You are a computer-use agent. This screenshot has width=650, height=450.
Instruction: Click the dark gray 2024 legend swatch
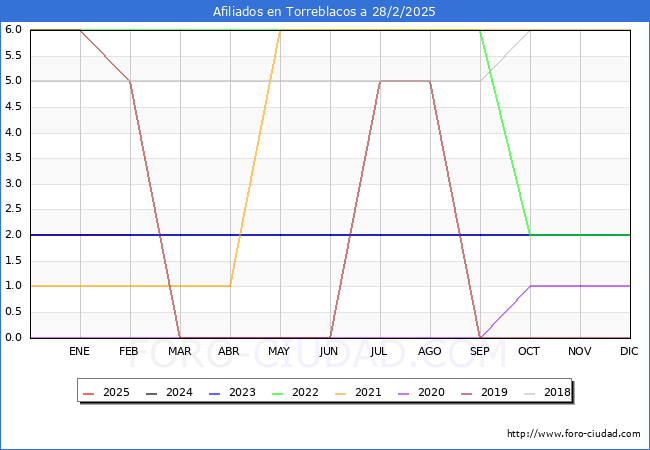[x=152, y=393]
